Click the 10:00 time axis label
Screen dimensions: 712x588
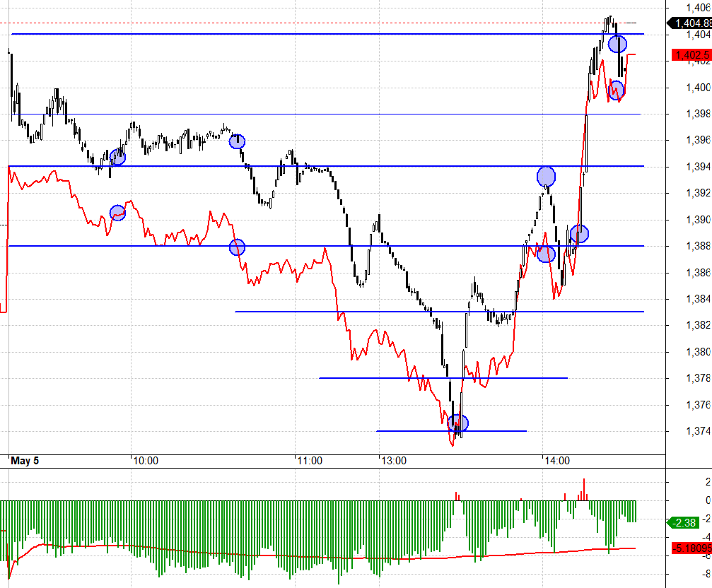145,461
